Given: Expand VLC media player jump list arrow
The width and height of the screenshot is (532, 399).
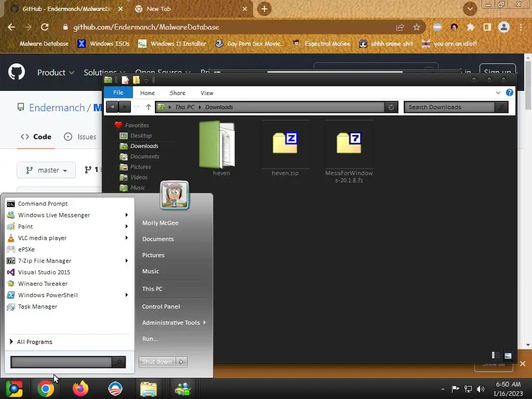Looking at the screenshot, I should (127, 238).
